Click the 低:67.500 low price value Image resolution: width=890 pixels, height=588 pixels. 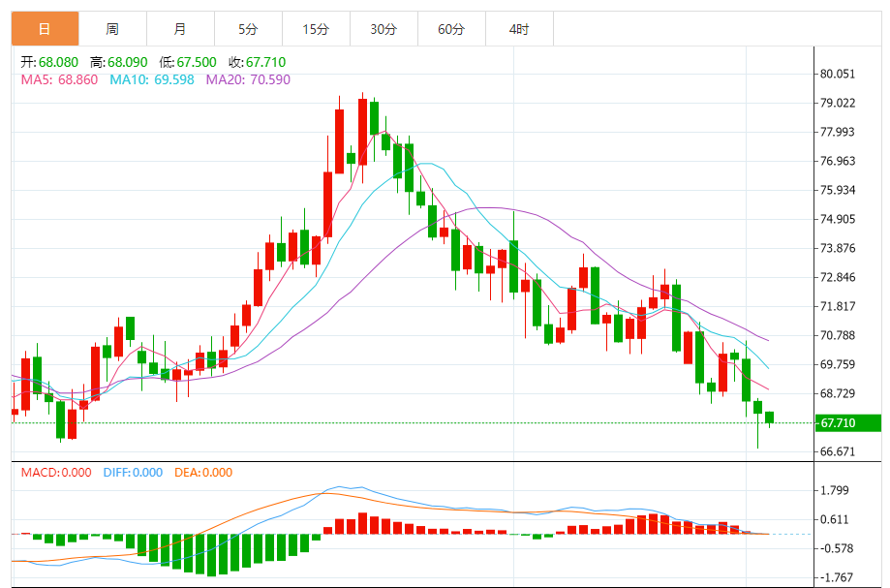tap(188, 62)
